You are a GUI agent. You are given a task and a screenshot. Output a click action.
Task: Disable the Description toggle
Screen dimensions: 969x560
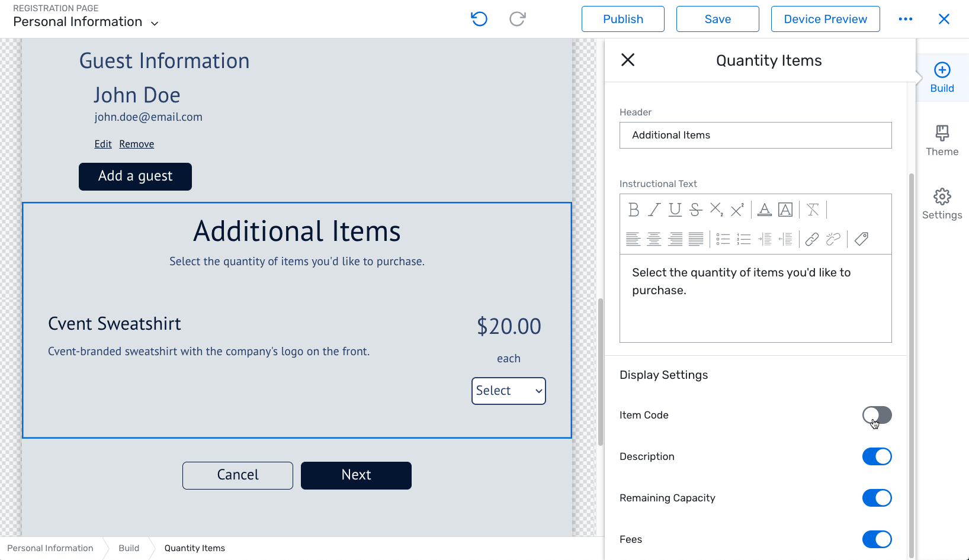point(877,456)
